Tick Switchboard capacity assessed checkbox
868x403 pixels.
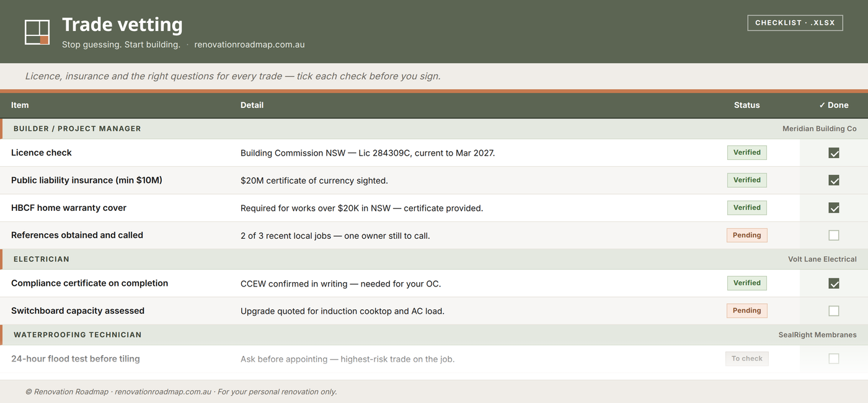[834, 311]
